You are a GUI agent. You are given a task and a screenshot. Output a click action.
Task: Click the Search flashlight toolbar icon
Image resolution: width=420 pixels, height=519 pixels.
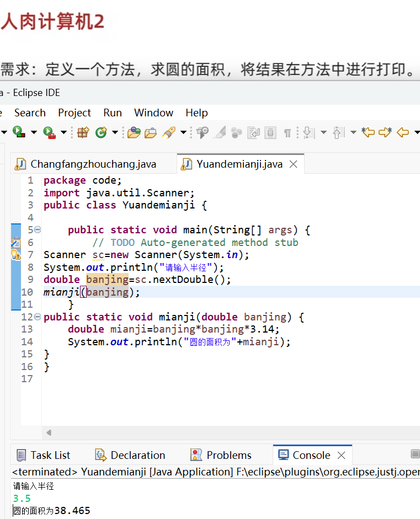click(x=169, y=133)
